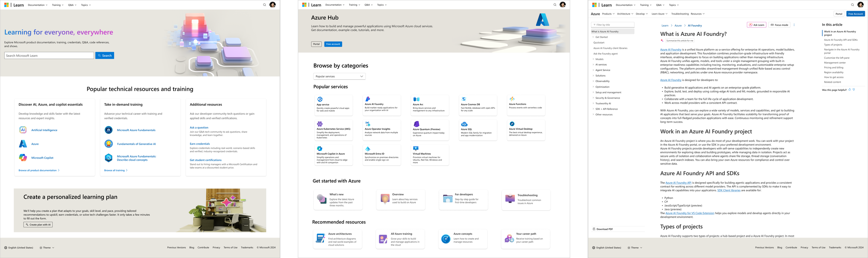Click the Browse all training link
Viewport: 868px width, 258px height.
116,170
